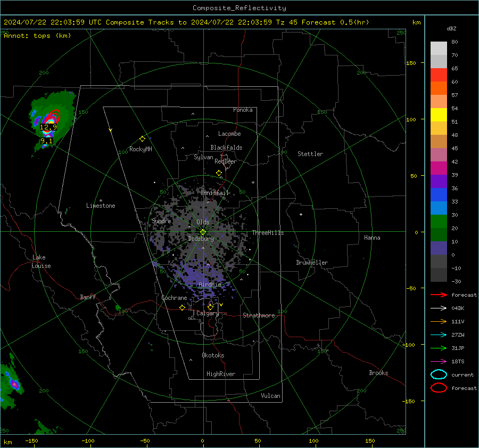Image resolution: width=479 pixels, height=448 pixels.
Task: Click the yellow diamond marker above Calgary
Action: coord(210,307)
